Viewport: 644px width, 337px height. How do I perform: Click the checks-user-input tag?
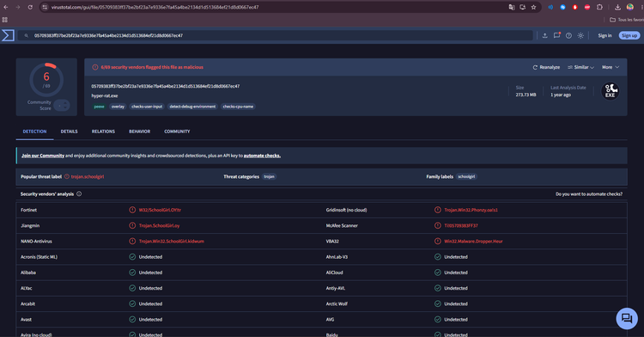[x=147, y=107]
